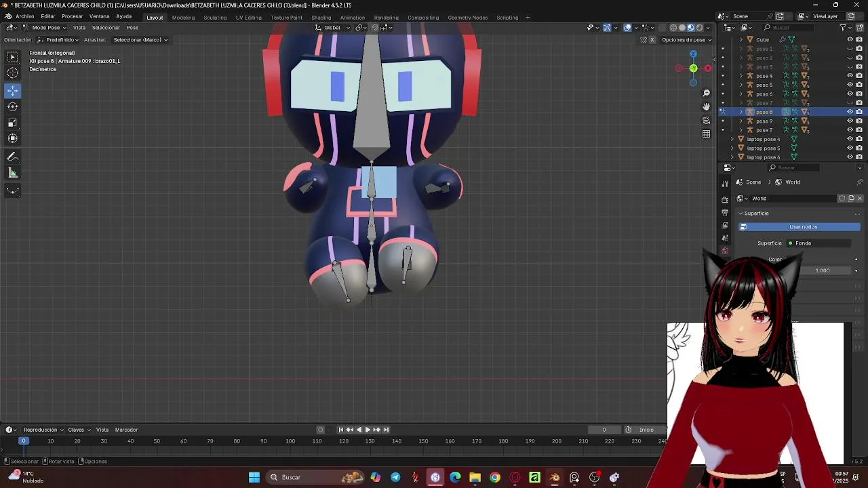Unlink the World datablock with X
Screen dimensions: 868x488
tap(859, 199)
